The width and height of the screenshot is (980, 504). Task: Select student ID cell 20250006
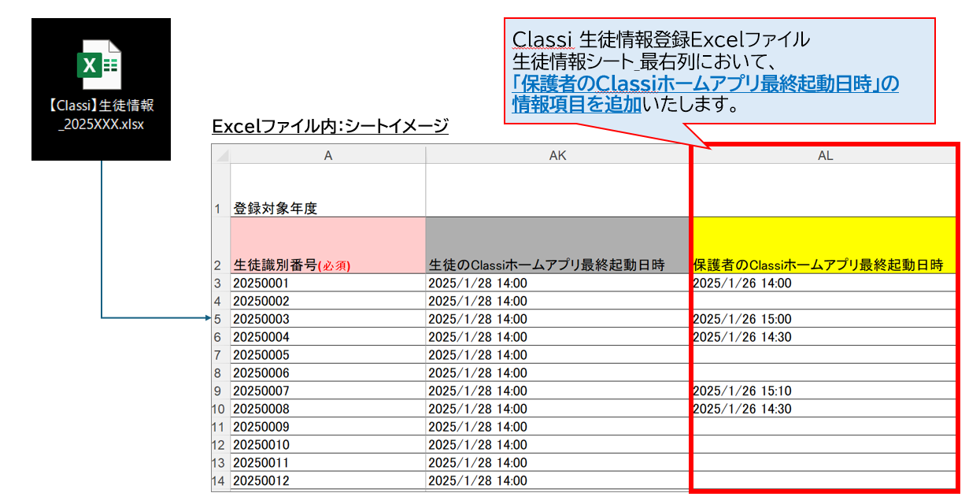pos(327,372)
